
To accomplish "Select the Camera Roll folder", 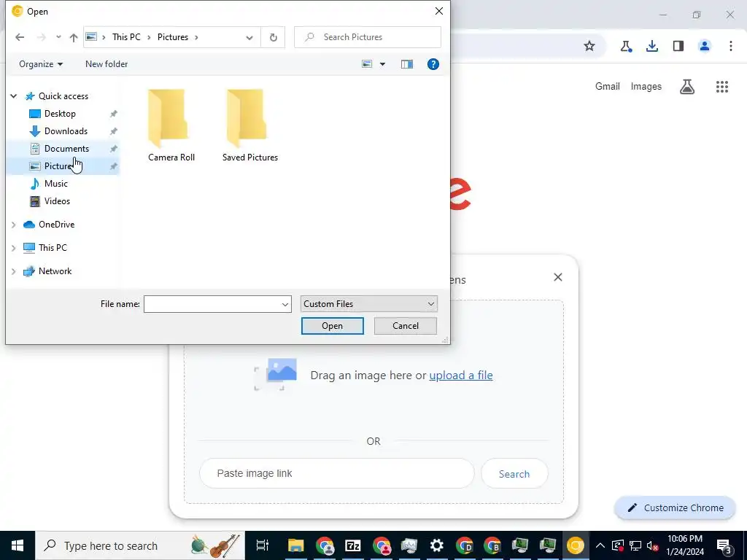I will click(x=171, y=125).
